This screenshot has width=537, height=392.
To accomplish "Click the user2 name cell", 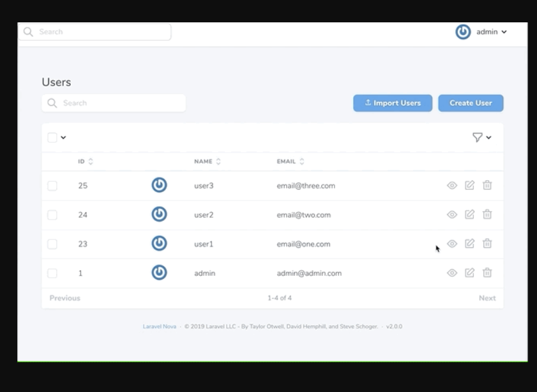I will pyautogui.click(x=204, y=215).
